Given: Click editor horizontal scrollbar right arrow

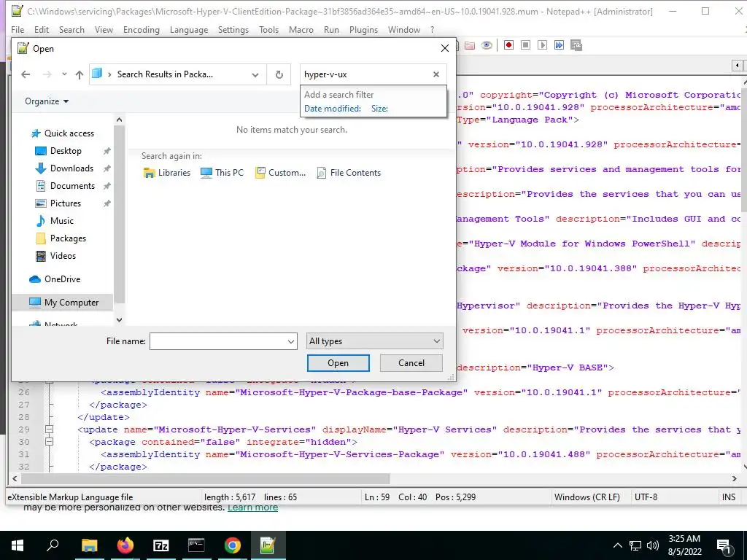Looking at the screenshot, I should tap(734, 478).
